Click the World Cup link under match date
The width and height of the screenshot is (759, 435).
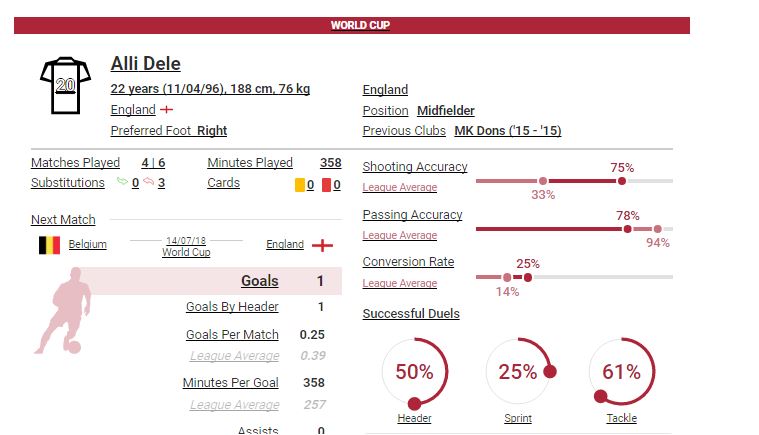tap(186, 252)
